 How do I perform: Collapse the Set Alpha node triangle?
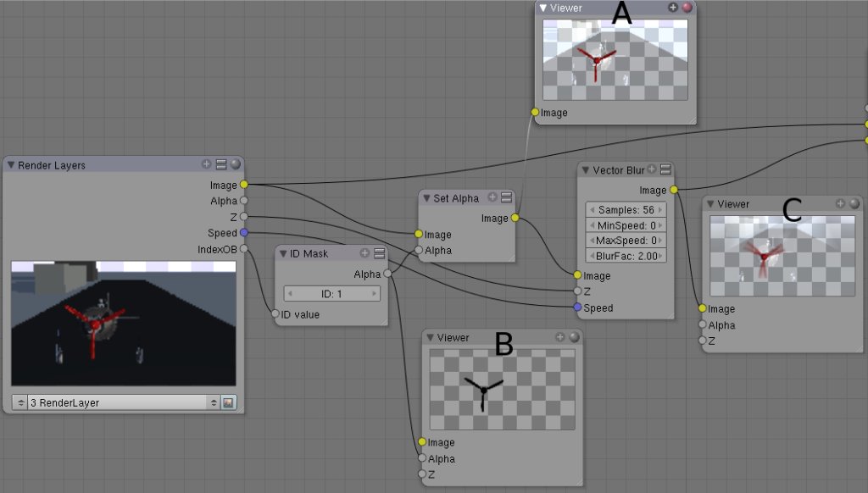(426, 198)
